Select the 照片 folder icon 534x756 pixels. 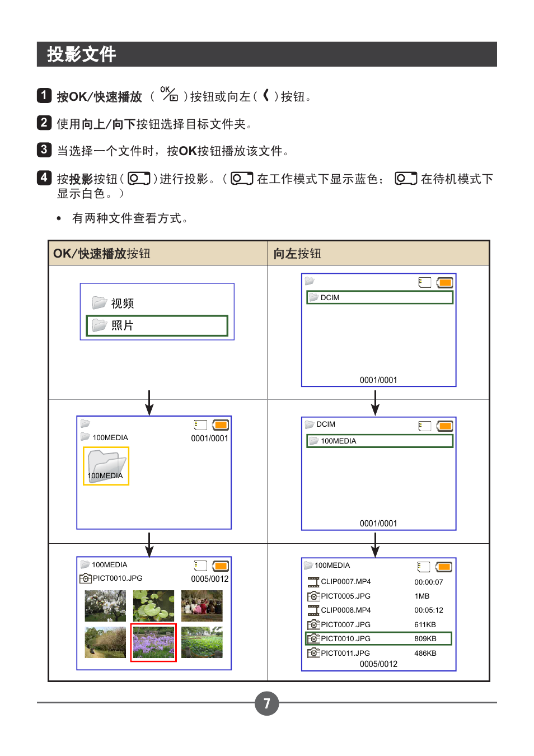pos(100,325)
